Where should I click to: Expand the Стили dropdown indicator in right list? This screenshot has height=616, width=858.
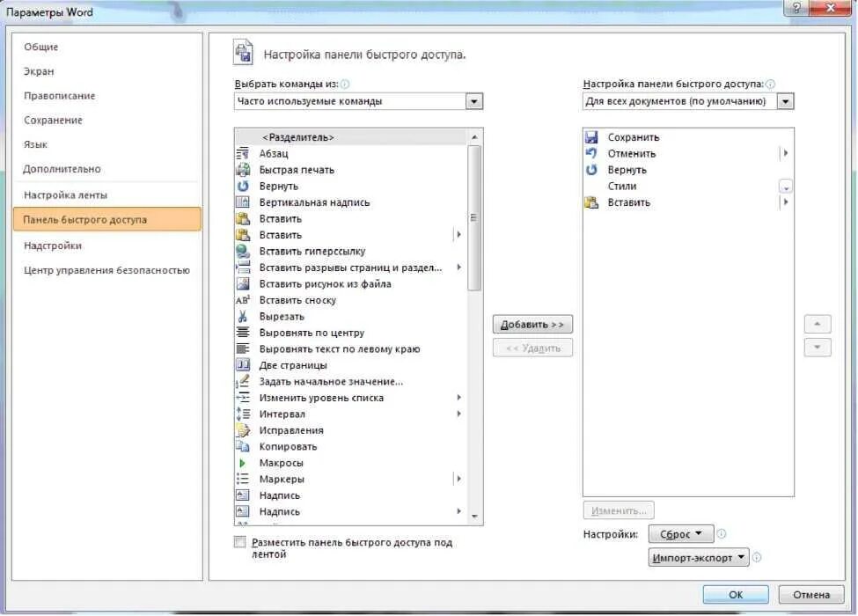click(786, 187)
